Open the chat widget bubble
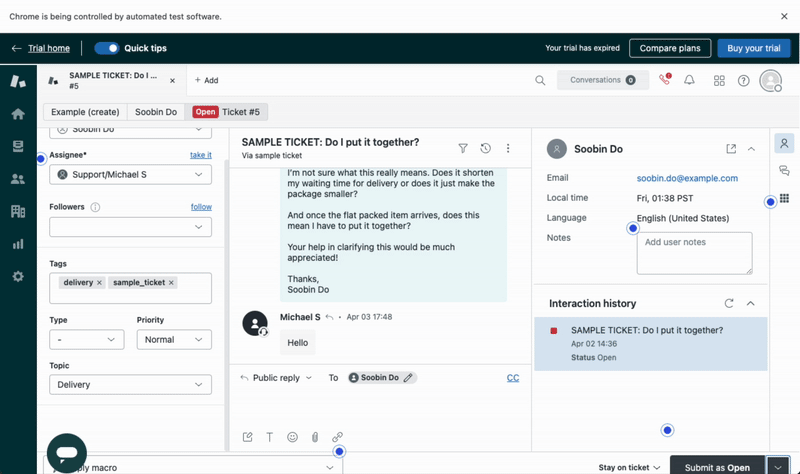The image size is (800, 474). [67, 453]
